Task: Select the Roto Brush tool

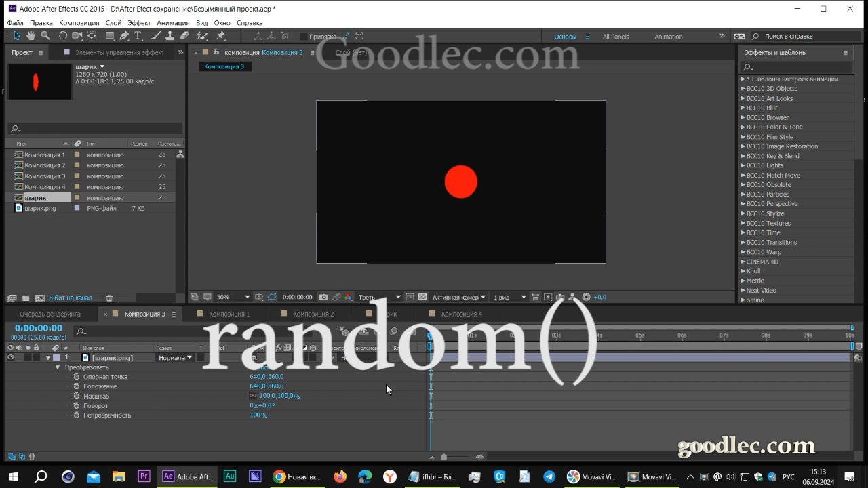Action: 202,35
